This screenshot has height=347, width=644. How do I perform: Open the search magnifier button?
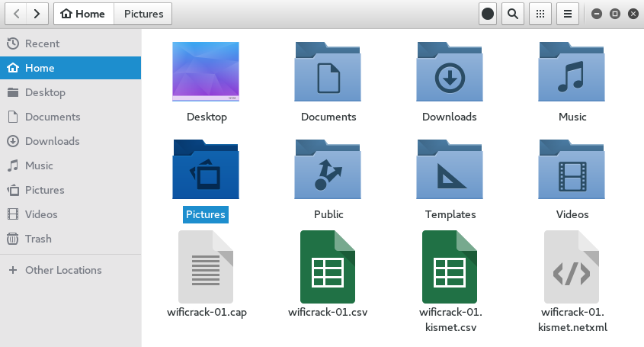point(513,14)
